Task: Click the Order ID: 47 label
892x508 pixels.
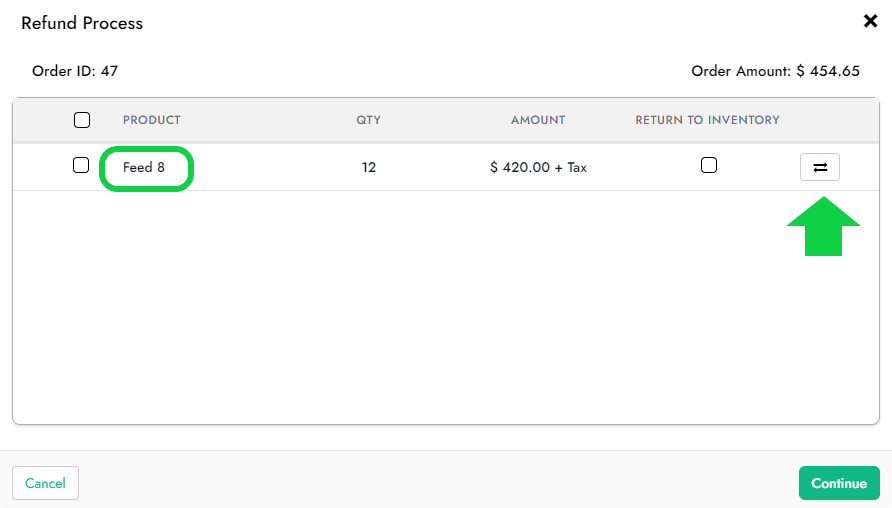Action: click(75, 71)
